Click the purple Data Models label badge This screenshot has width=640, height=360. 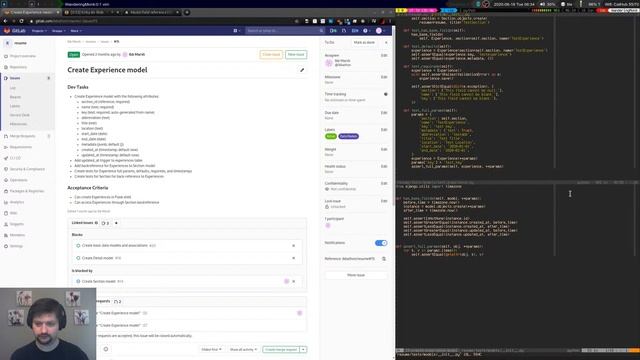pos(349,136)
